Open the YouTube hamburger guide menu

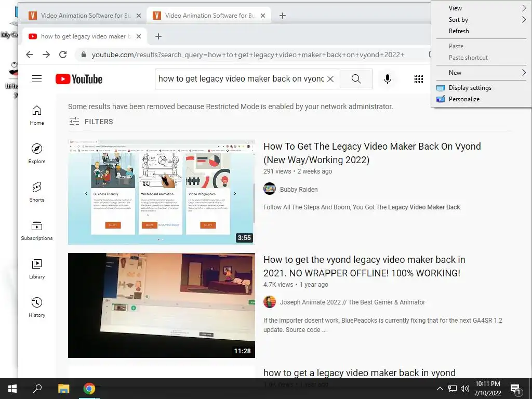click(37, 79)
